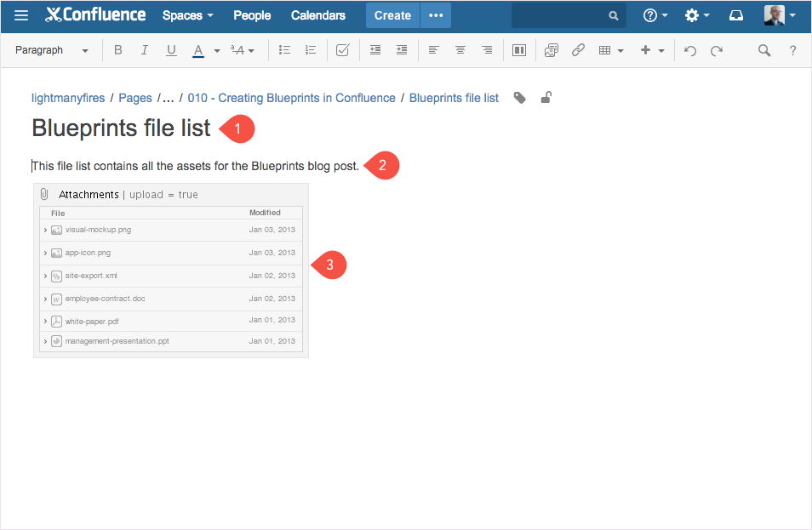Expand the visual-mockup.png row
The height and width of the screenshot is (530, 812).
tap(46, 230)
